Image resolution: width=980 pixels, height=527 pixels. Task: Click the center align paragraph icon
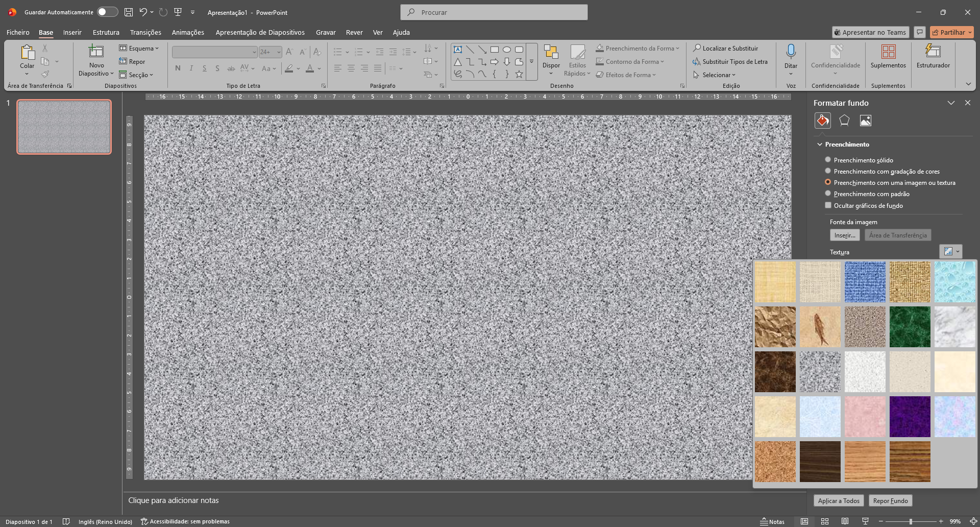[x=351, y=68]
